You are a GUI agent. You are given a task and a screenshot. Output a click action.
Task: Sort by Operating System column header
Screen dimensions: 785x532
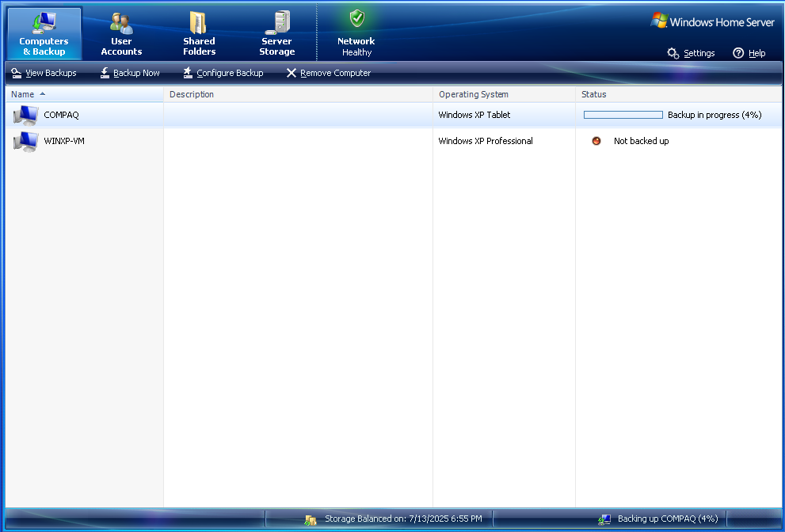504,94
